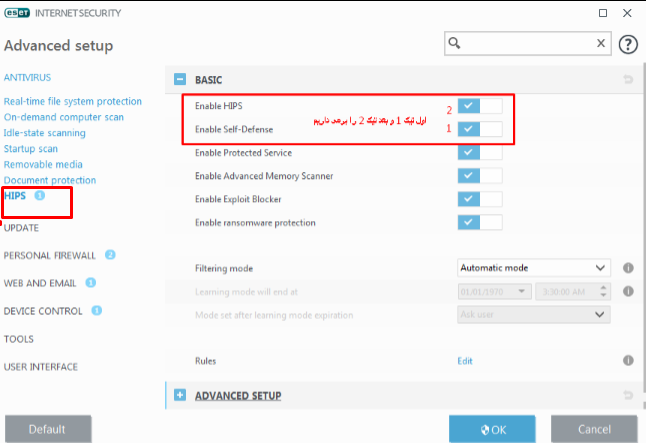646x443 pixels.
Task: Click the Default button
Action: click(48, 429)
